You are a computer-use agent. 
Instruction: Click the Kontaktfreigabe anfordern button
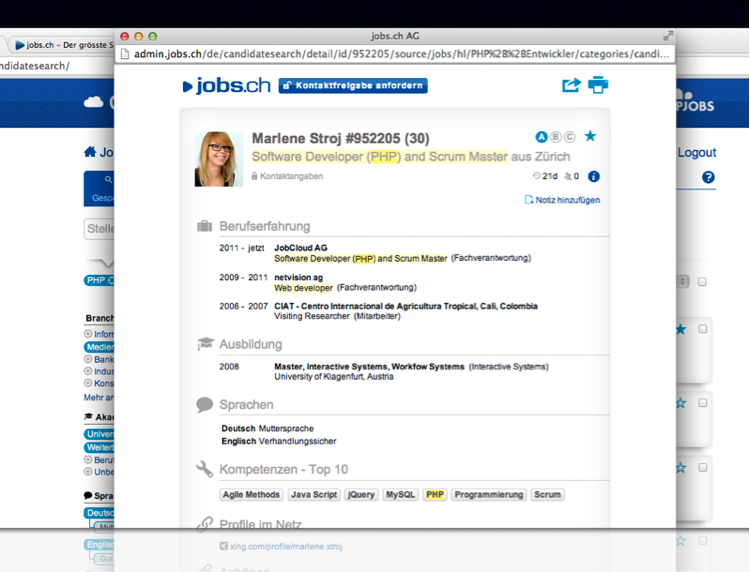pos(353,86)
